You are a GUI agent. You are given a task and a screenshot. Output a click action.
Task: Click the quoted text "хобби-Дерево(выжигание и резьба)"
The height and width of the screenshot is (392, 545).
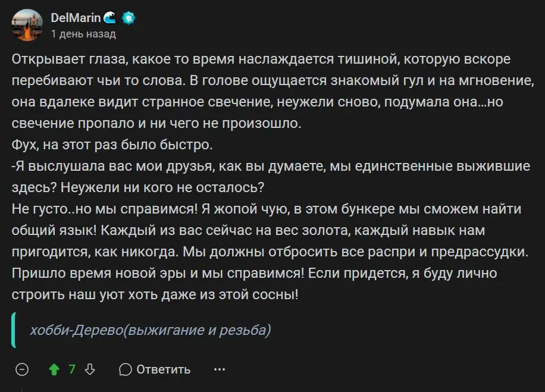click(150, 330)
